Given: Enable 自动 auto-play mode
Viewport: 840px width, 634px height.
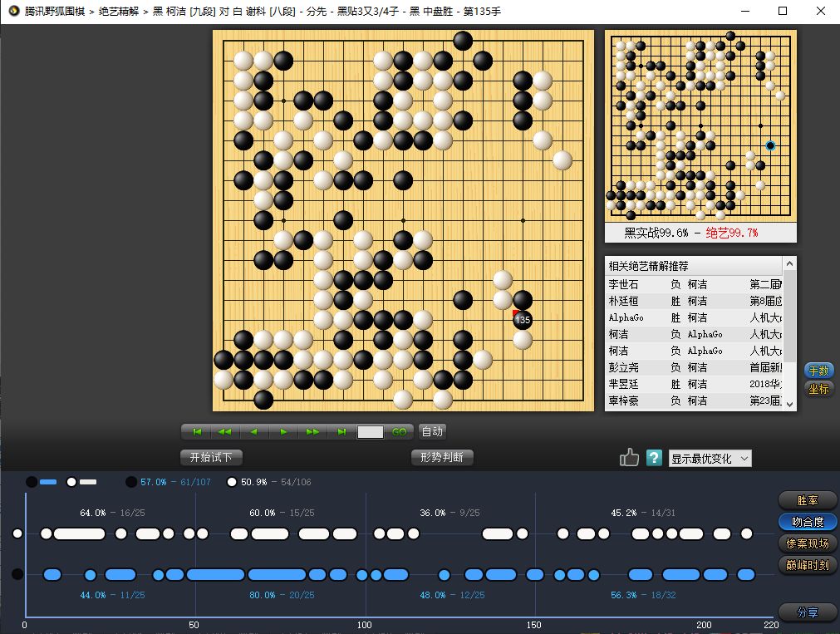Looking at the screenshot, I should [432, 431].
